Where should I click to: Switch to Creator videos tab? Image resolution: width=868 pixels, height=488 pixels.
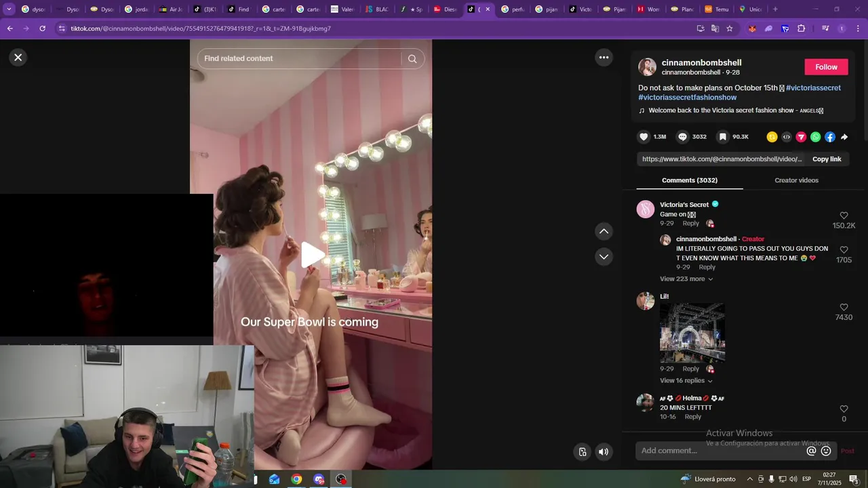[x=796, y=180]
